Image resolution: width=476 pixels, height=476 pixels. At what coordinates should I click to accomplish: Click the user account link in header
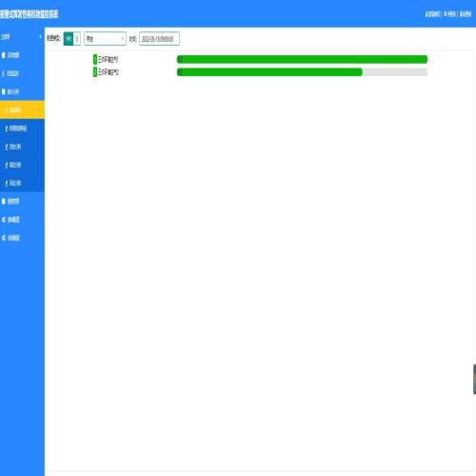[x=432, y=14]
